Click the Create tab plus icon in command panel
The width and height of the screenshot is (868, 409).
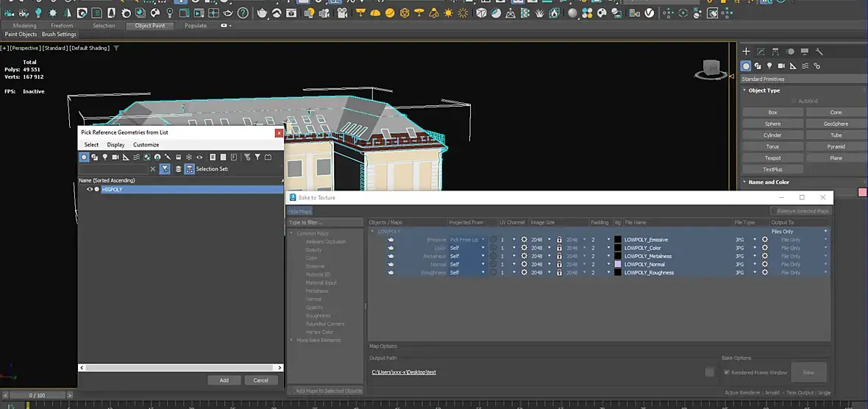pyautogui.click(x=746, y=51)
